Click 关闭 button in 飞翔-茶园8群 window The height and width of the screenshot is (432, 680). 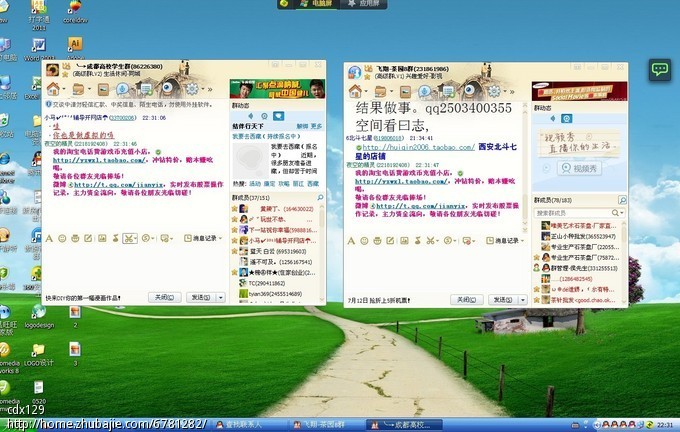pos(467,300)
